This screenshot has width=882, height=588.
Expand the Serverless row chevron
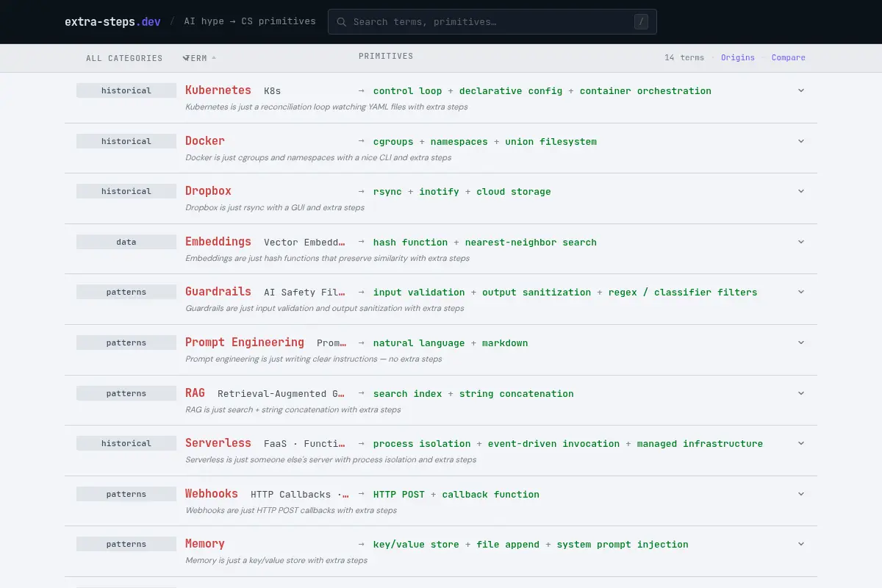(801, 443)
